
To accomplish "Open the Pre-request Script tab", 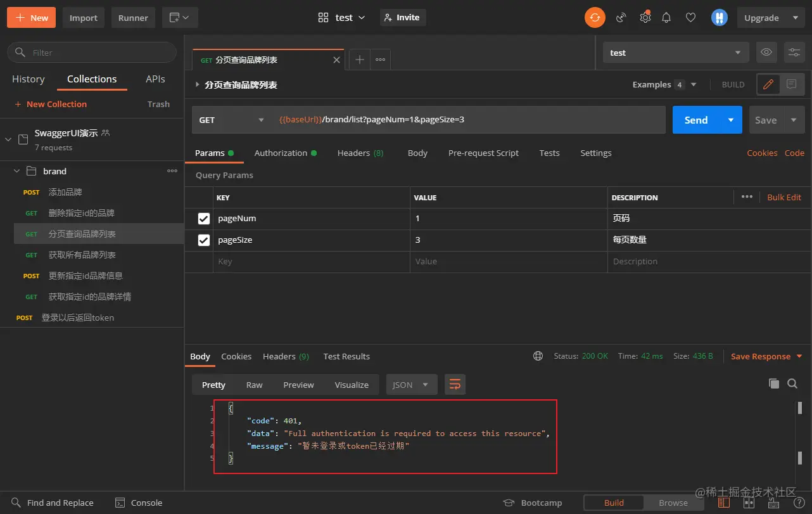I will coord(483,153).
